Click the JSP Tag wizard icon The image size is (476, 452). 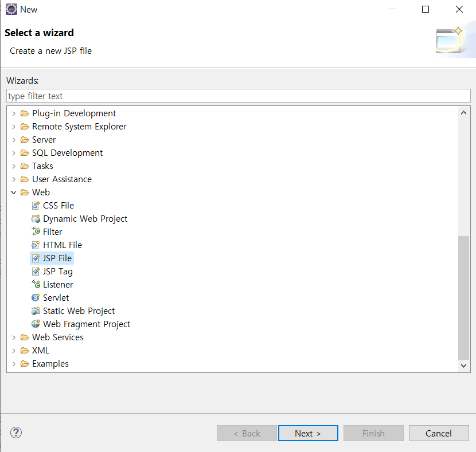[36, 272]
